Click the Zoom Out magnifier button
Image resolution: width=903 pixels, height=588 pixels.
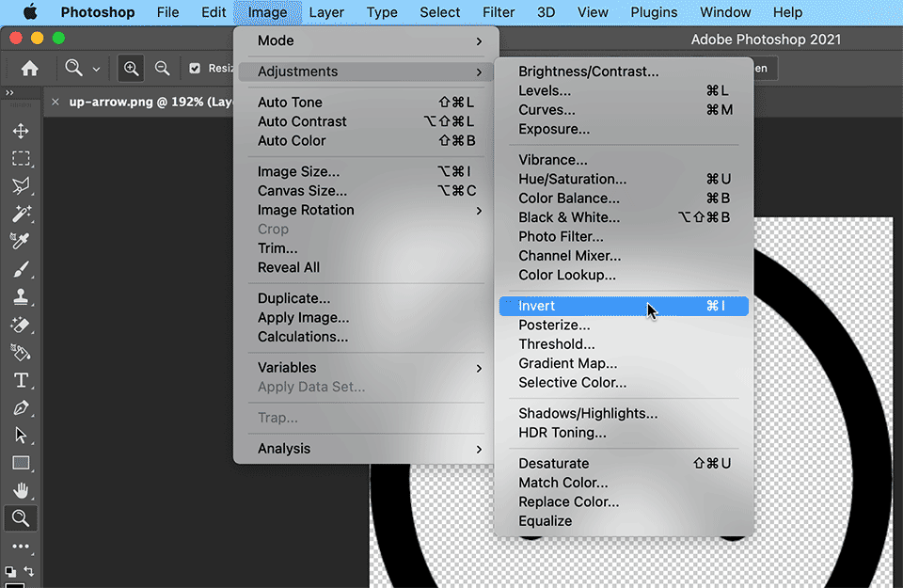[163, 69]
